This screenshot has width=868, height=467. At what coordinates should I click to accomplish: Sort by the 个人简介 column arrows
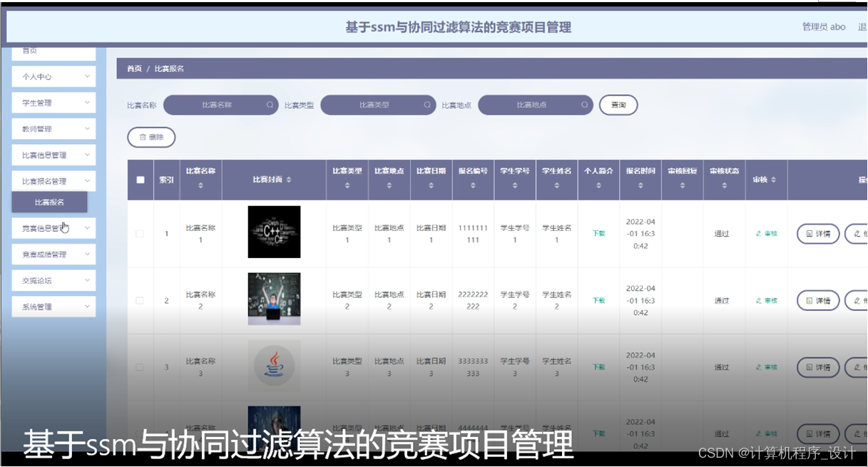(598, 185)
